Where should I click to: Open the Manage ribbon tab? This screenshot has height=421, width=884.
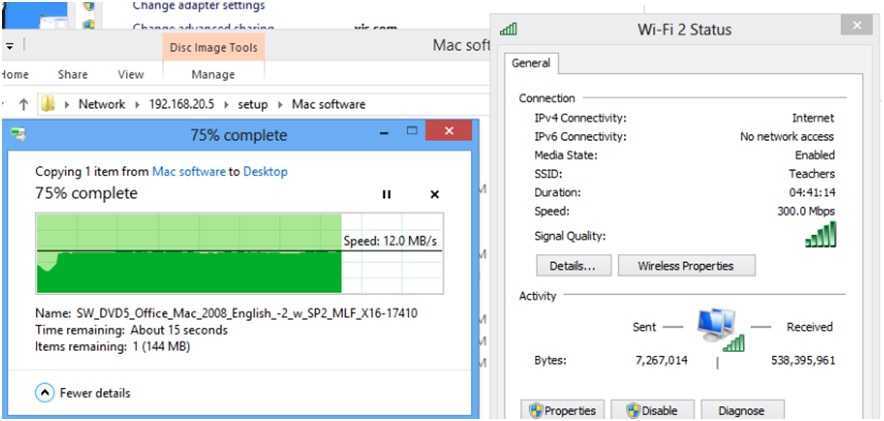pyautogui.click(x=213, y=74)
